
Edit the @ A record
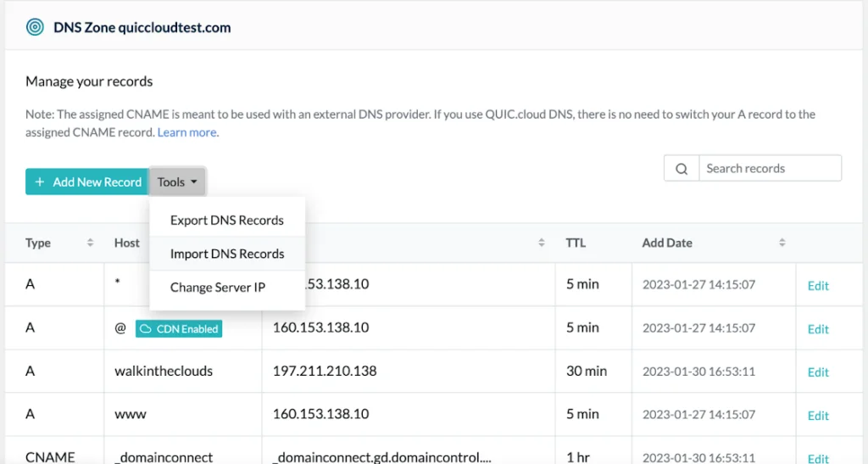tap(818, 329)
